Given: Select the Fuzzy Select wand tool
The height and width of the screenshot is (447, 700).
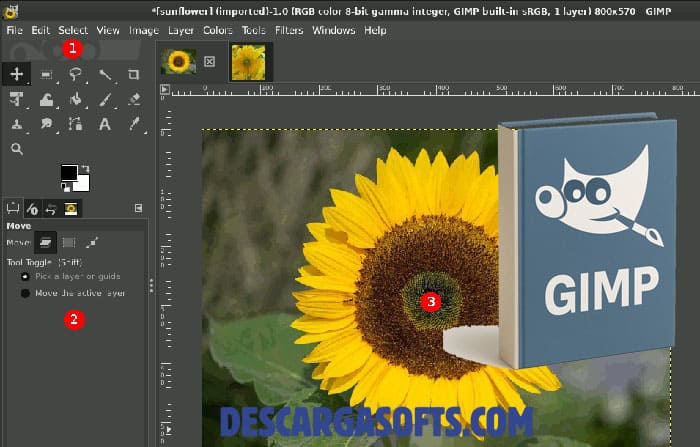Looking at the screenshot, I should (105, 75).
